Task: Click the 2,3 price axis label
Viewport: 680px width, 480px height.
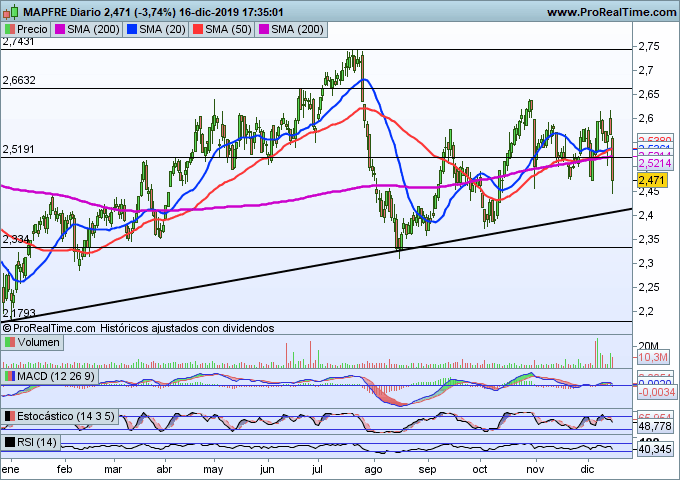Action: [x=645, y=263]
